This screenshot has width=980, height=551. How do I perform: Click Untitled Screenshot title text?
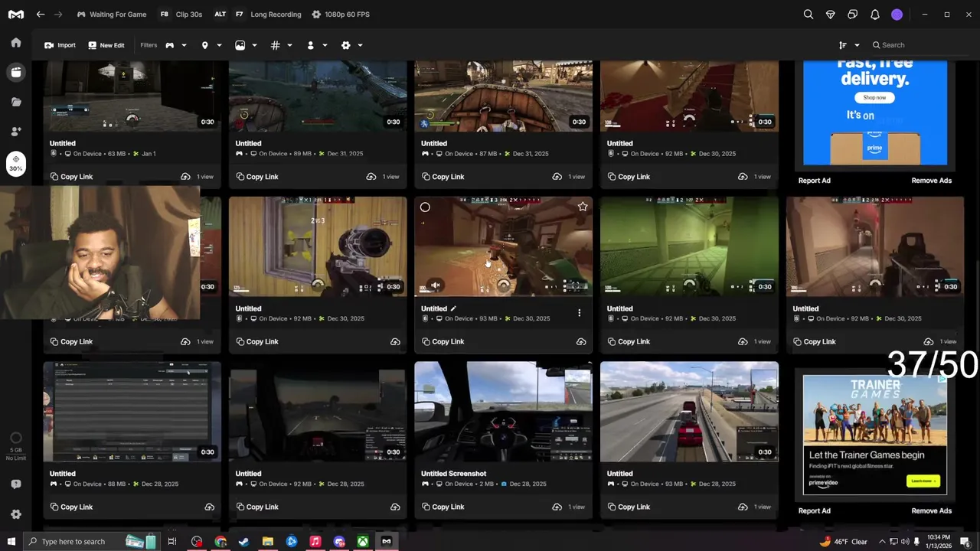[x=453, y=474]
